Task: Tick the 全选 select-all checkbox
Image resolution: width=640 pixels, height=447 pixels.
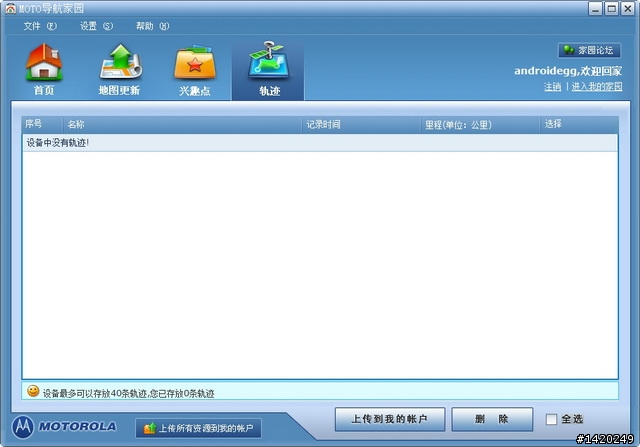Action: [551, 419]
